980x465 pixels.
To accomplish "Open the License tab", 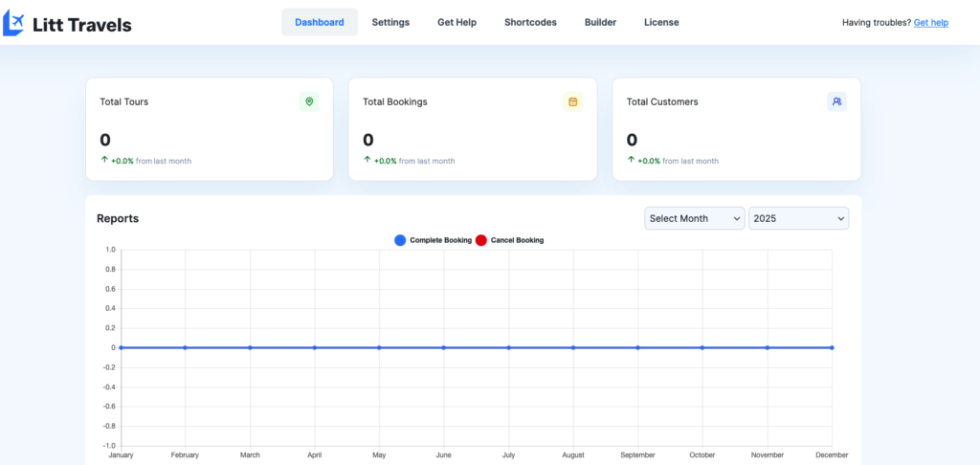I will (x=661, y=22).
